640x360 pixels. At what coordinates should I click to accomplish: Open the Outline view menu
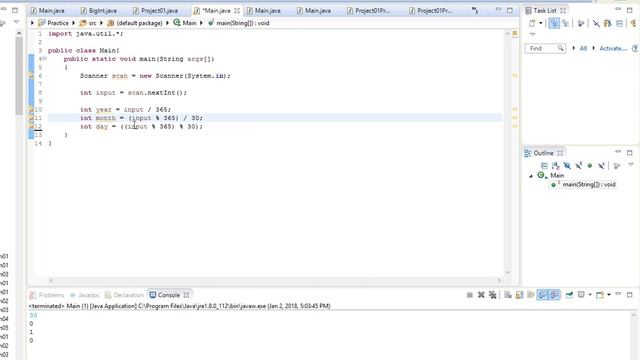point(631,164)
